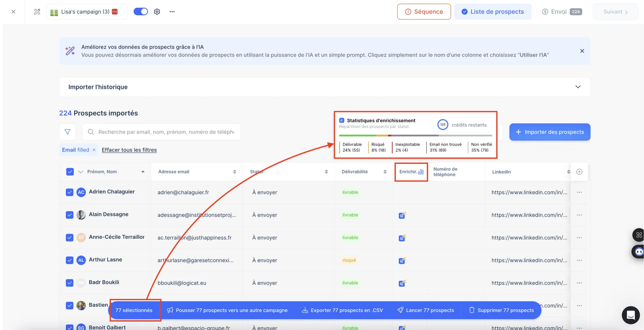Open row options for Badr Boukili

point(579,283)
